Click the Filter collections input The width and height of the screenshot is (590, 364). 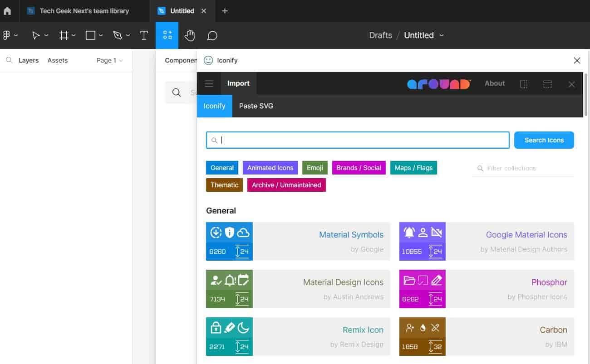click(523, 168)
